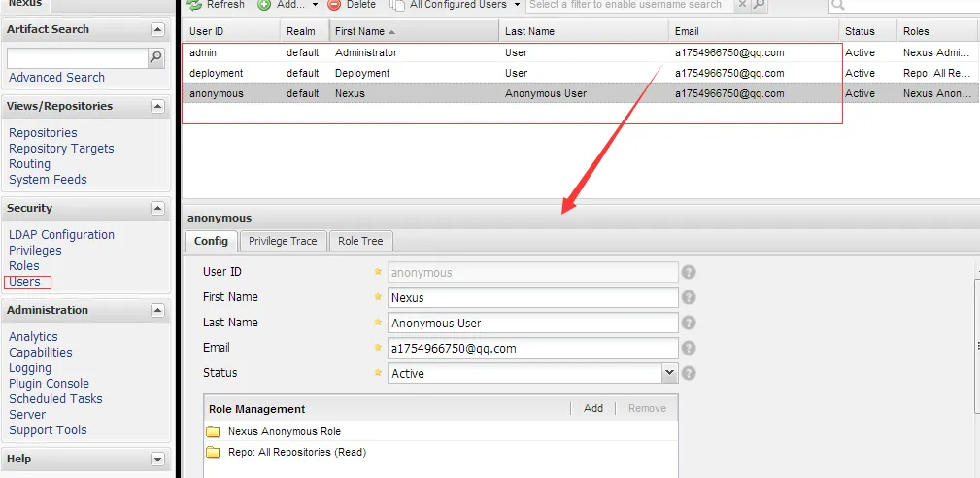980x478 pixels.
Task: Click help icon beside User ID field
Action: coord(688,272)
